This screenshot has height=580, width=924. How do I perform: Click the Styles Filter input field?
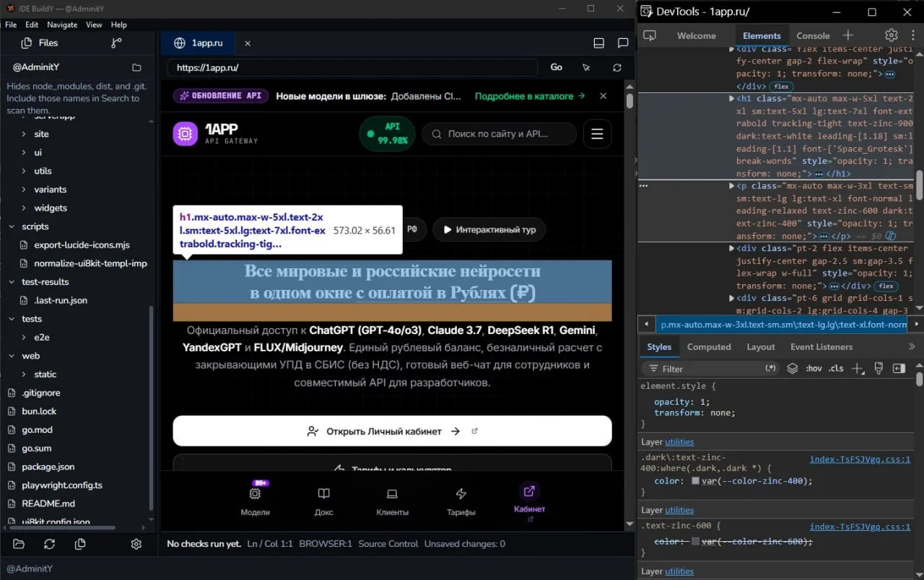tap(711, 369)
